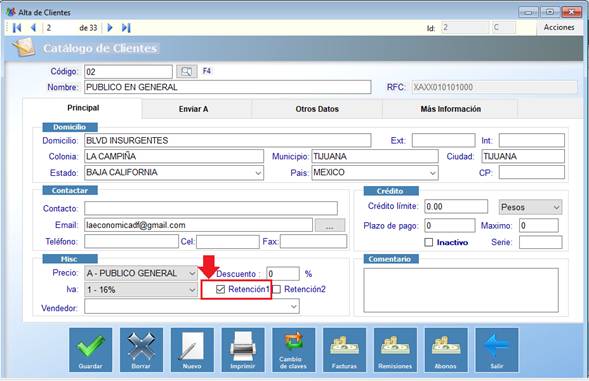Open the client's Abonos
This screenshot has height=381, width=589.
click(x=446, y=350)
